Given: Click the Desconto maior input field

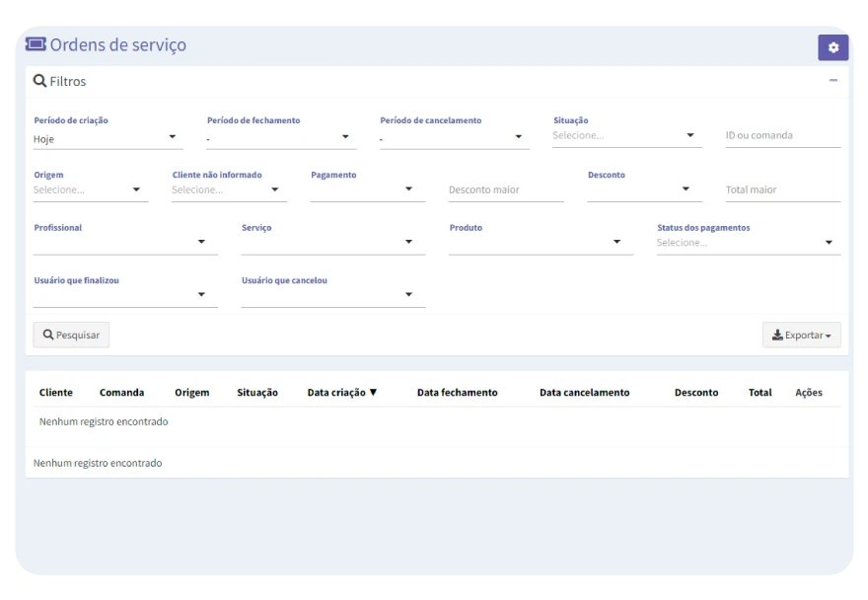Looking at the screenshot, I should (x=505, y=189).
